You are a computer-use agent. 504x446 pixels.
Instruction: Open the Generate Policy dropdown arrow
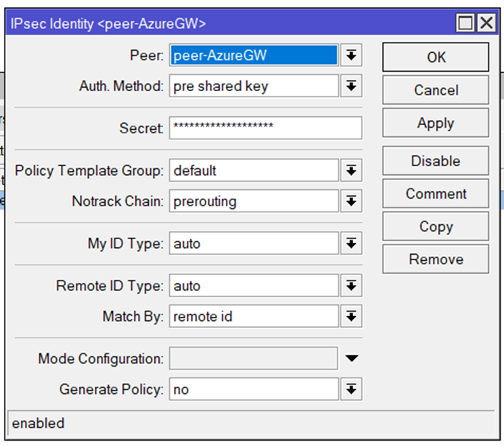(x=351, y=389)
